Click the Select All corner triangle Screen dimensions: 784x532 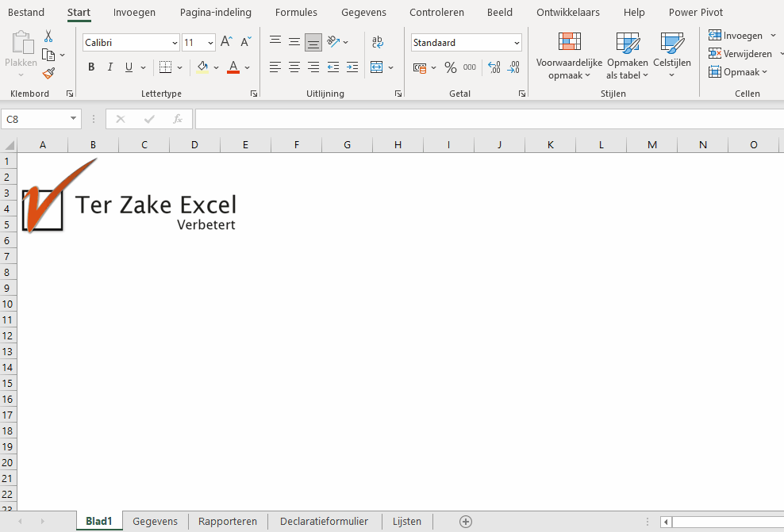(x=9, y=145)
